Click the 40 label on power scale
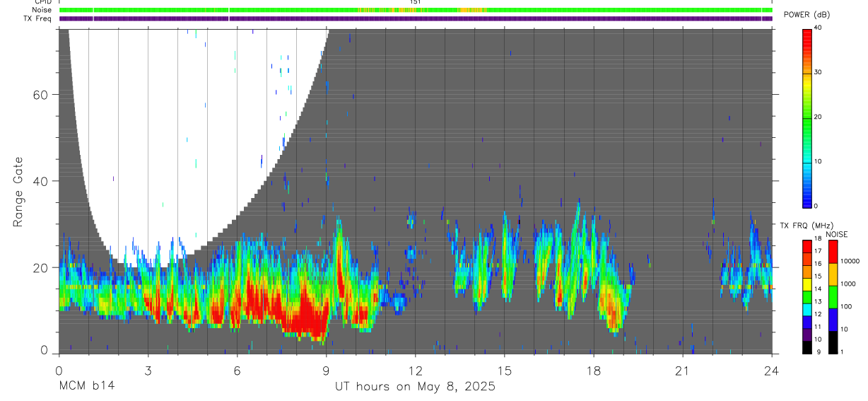This screenshot has height=401, width=868. [x=818, y=28]
